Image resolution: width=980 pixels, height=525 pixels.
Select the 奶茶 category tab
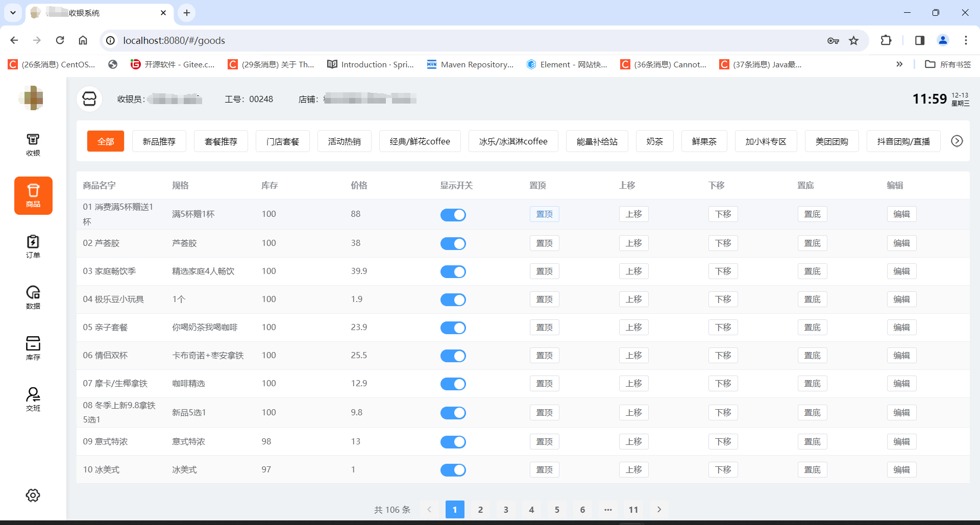[x=655, y=141]
